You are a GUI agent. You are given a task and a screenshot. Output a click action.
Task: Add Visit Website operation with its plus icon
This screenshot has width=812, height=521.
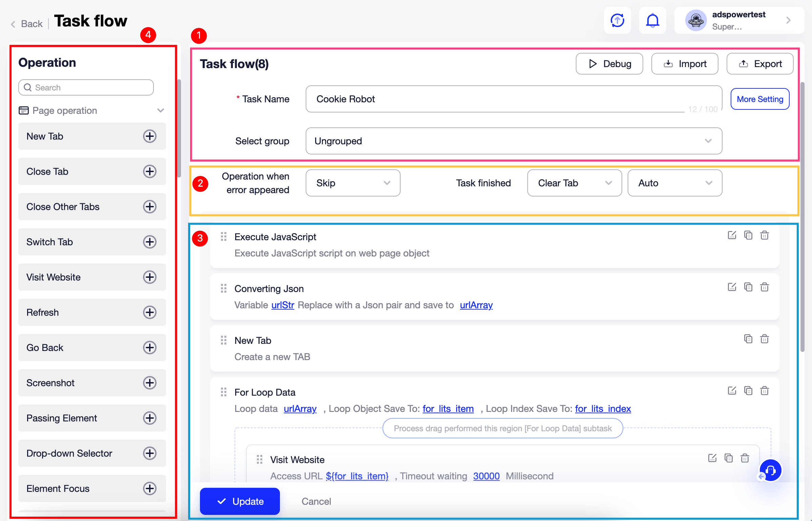pyautogui.click(x=150, y=277)
